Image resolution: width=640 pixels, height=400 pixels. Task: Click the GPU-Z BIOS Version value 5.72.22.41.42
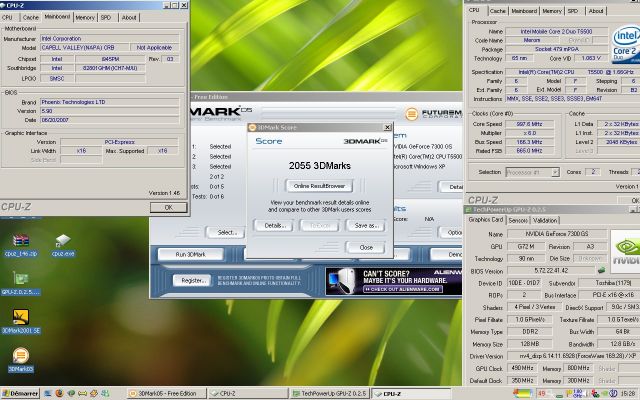tap(551, 270)
